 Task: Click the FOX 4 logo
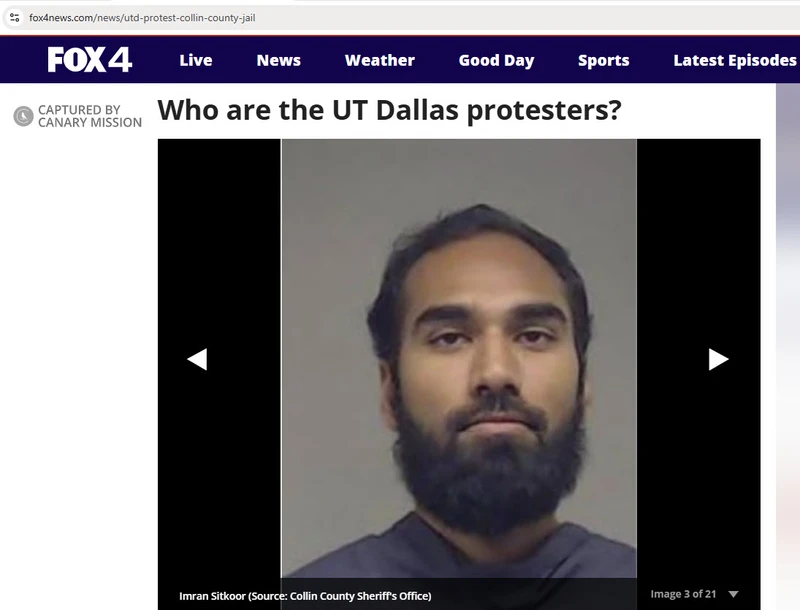click(90, 60)
